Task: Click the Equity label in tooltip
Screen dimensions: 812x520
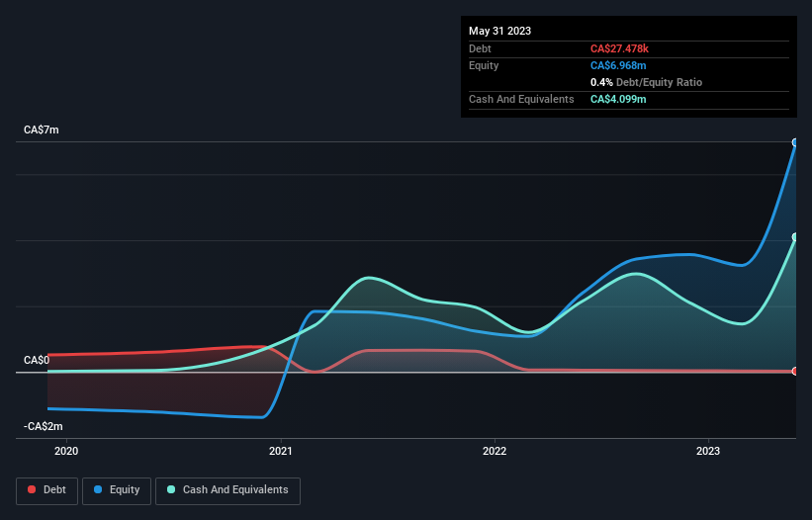Action: 484,65
